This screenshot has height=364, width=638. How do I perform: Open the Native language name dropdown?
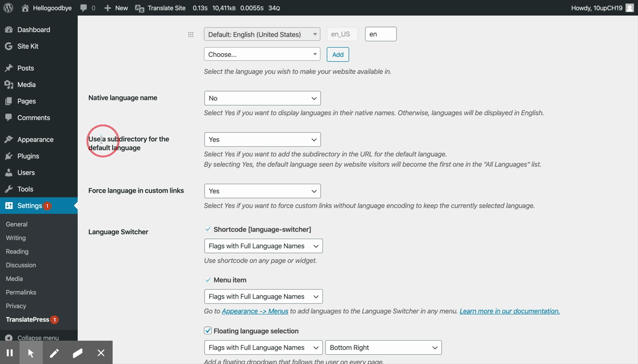point(262,98)
